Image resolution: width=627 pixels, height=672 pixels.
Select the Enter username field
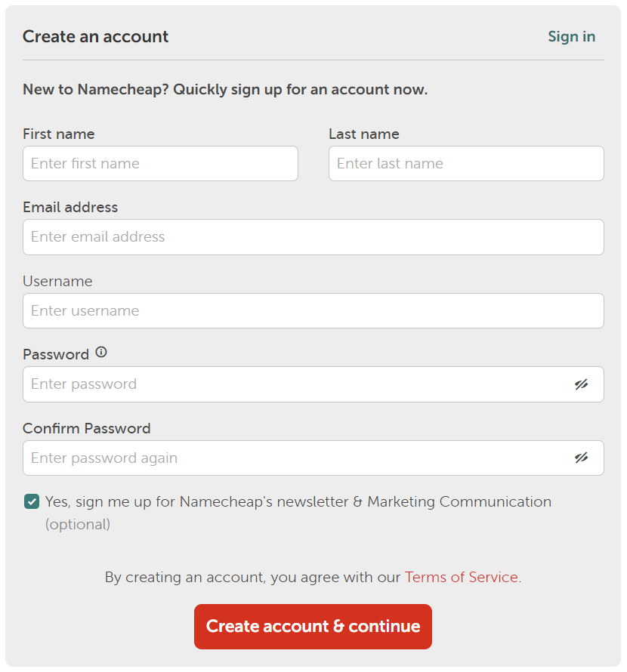click(313, 311)
